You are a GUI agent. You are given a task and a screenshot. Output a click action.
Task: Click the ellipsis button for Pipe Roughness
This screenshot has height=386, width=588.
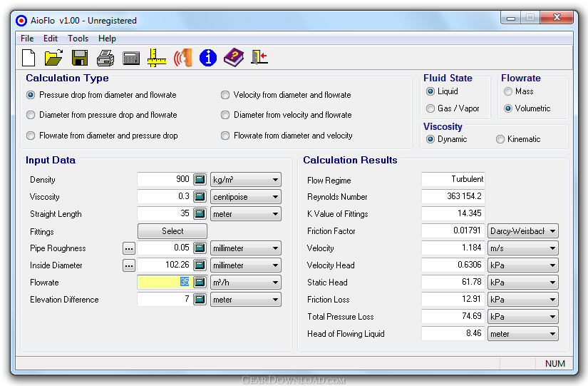[x=128, y=248]
